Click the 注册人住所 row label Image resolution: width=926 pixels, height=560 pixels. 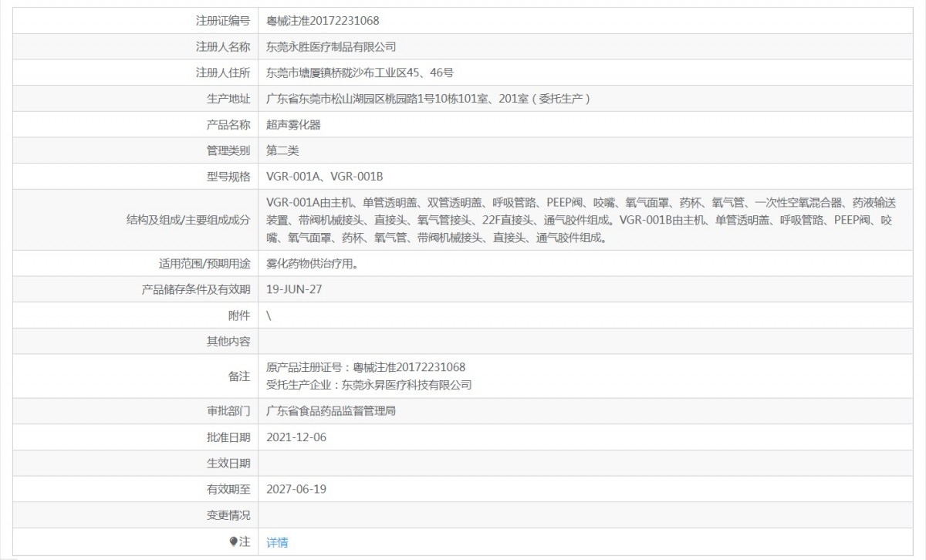coord(223,73)
